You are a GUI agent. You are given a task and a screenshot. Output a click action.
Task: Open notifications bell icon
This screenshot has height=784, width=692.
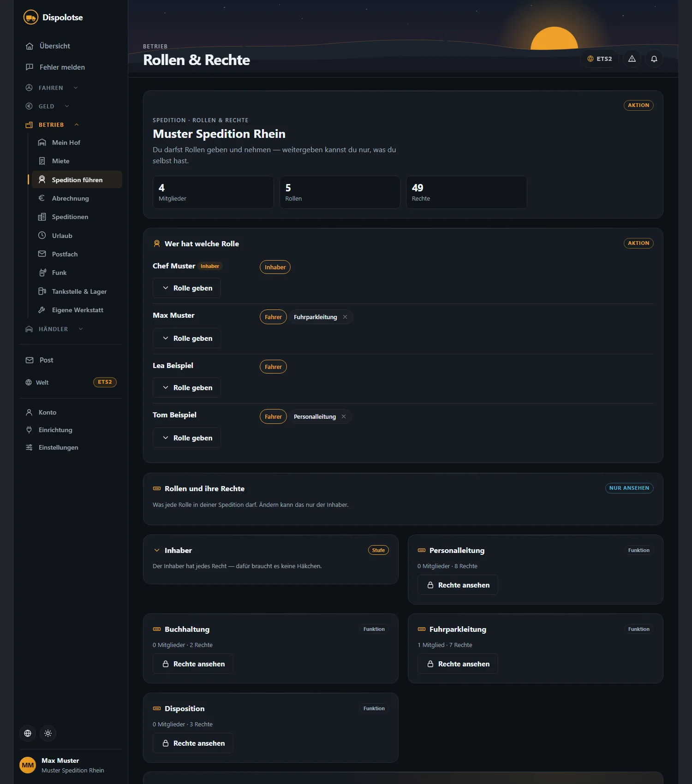point(654,59)
